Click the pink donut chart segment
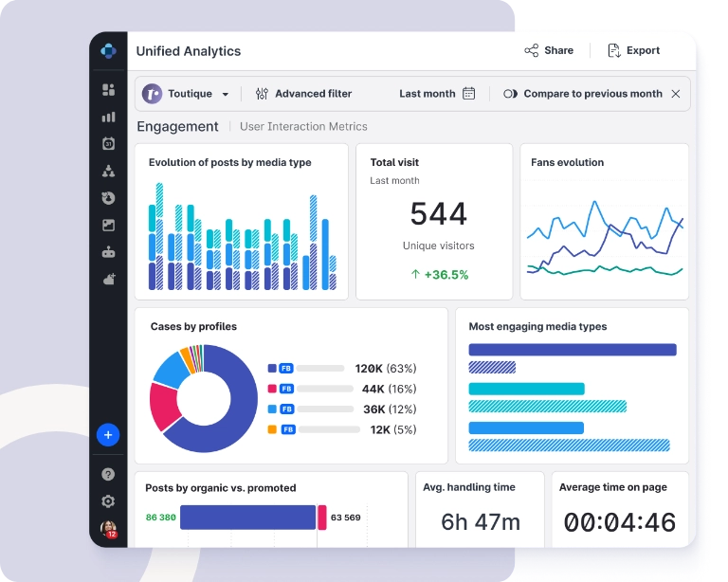The width and height of the screenshot is (728, 582). point(164,406)
